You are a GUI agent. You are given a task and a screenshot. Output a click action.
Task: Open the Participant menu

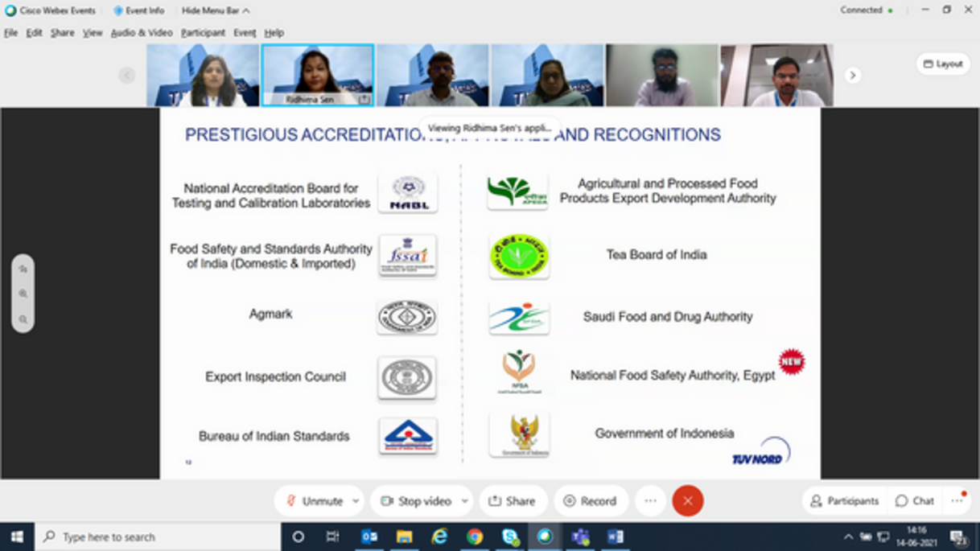tap(203, 33)
